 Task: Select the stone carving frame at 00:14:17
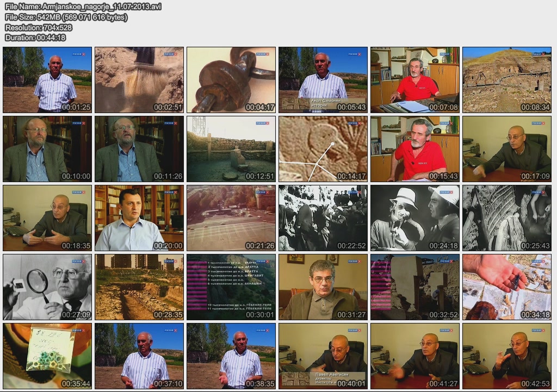click(x=323, y=148)
